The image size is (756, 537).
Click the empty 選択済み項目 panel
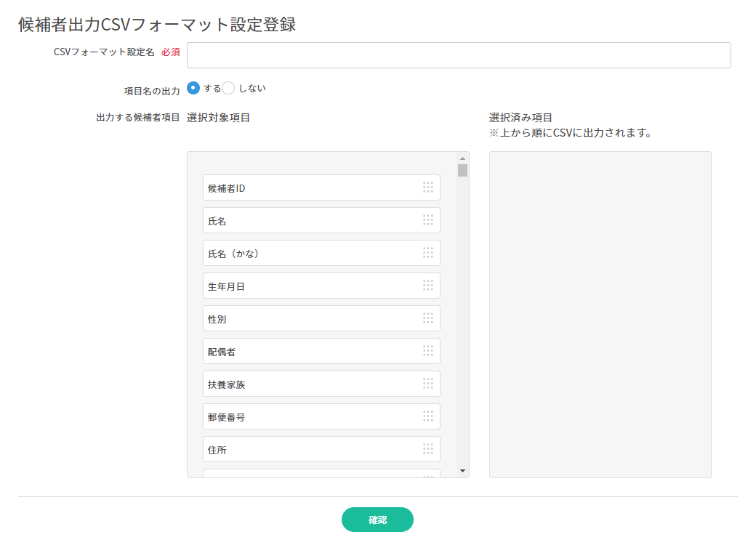coord(600,314)
